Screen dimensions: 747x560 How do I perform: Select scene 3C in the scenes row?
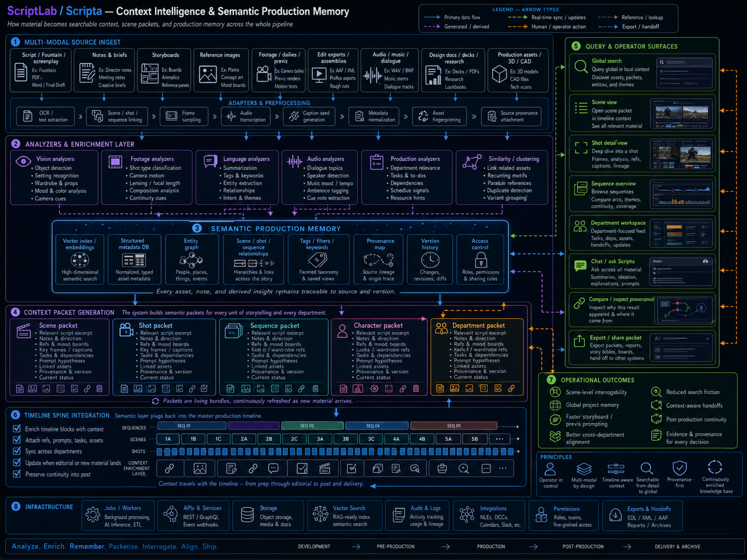371,439
